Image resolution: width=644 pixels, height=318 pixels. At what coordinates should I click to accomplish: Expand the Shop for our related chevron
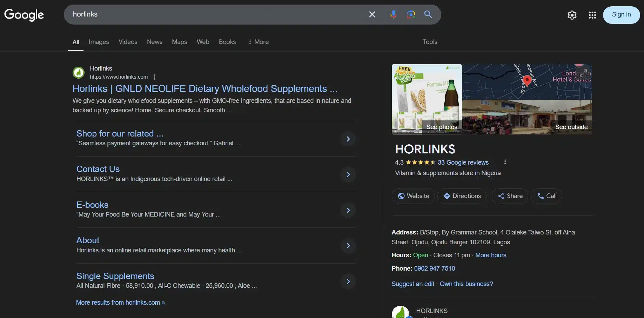click(348, 139)
